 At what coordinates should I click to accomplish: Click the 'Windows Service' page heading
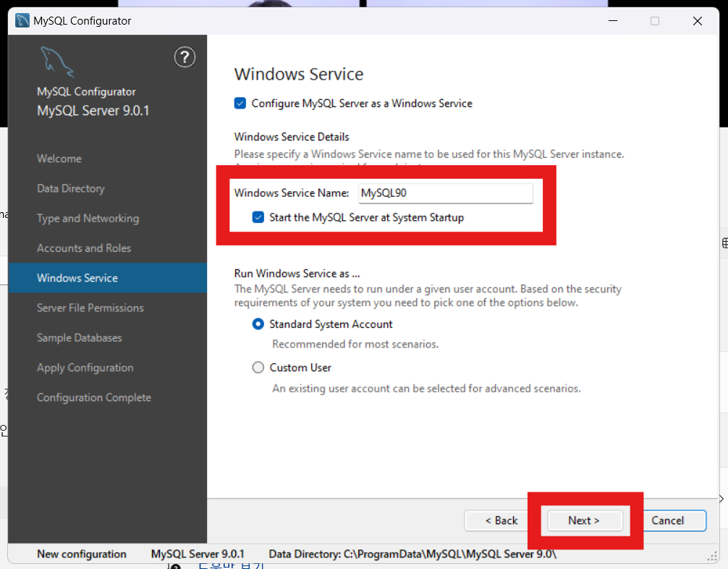299,75
